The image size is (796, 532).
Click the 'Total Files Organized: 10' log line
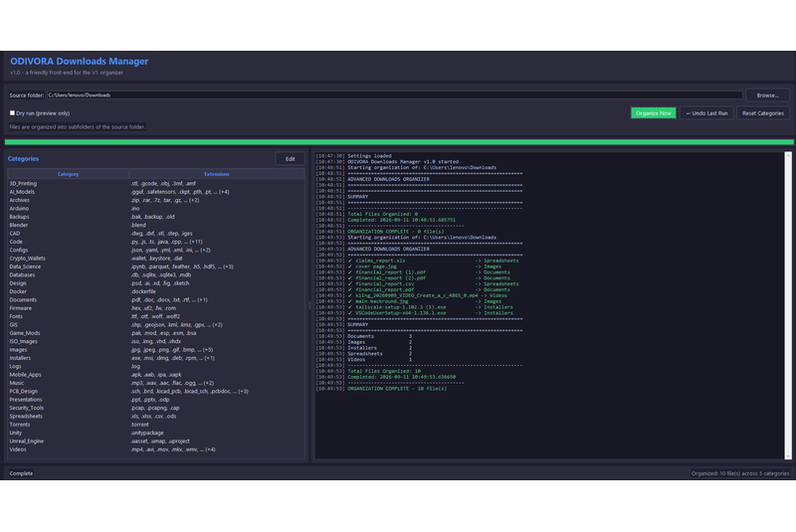368,371
